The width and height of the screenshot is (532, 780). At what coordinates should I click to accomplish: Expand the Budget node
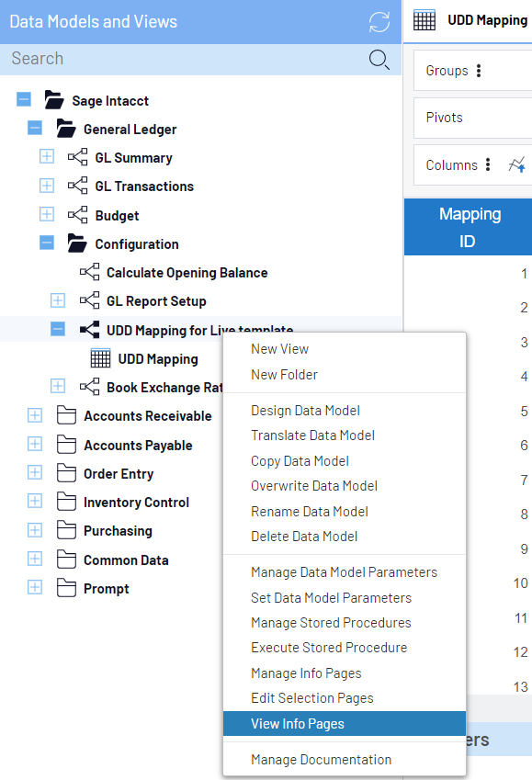pyautogui.click(x=47, y=214)
